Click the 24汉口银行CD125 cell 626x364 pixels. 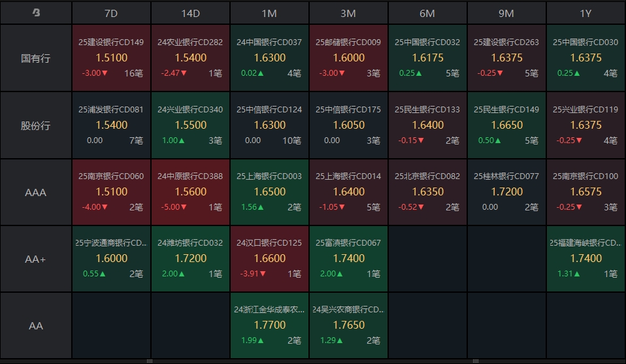coord(269,259)
